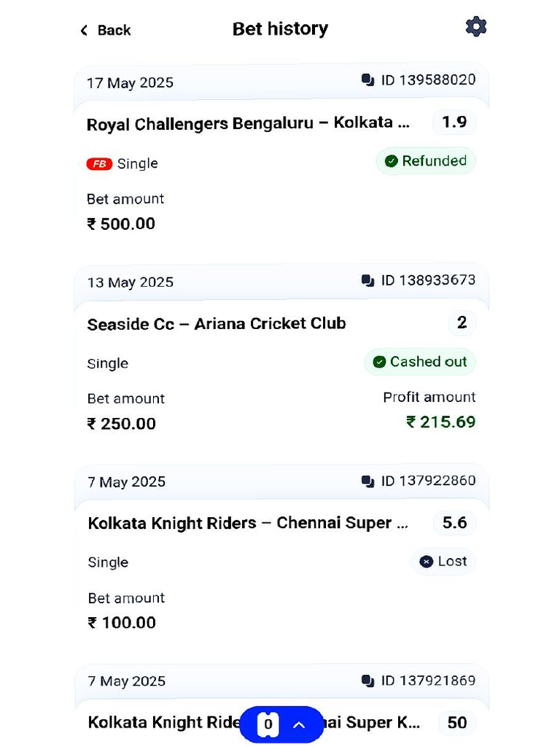Copy bet ID 138933673
Viewport: 560px width, 747px height.
click(x=368, y=280)
